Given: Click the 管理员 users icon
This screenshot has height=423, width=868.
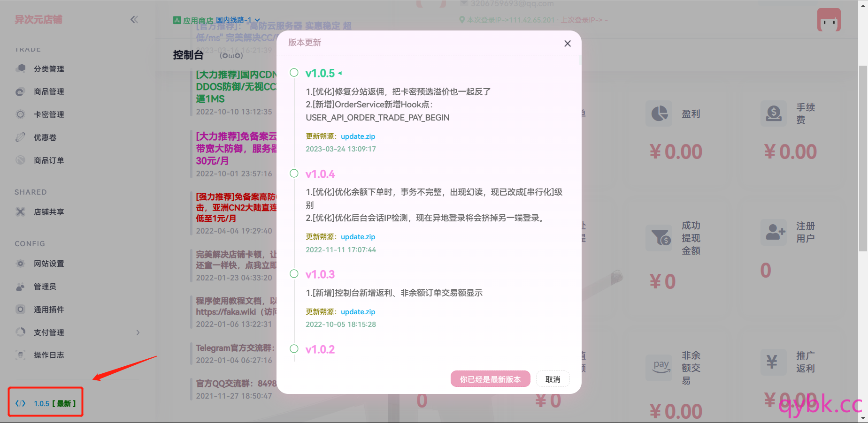Looking at the screenshot, I should point(20,287).
